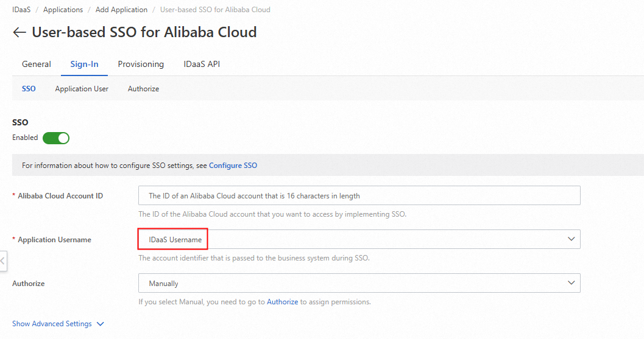Screen dimensions: 644x339
Task: Switch to the Authorize sub-tab
Action: click(143, 89)
